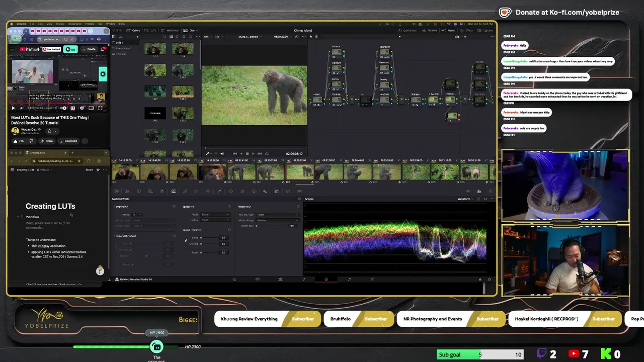Open the History menu in Chrome menu bar
Viewport: 644px width, 362px height.
[x=60, y=24]
